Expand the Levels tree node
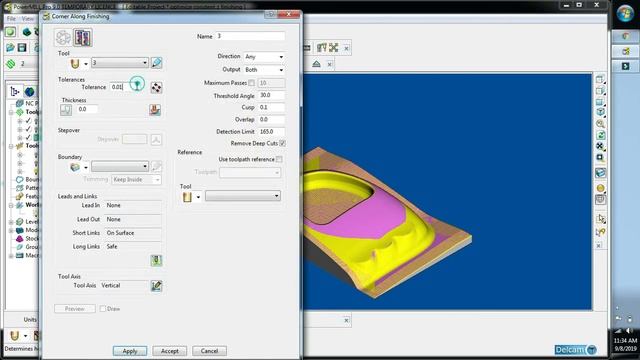Screen dimensions: 640x360 pyautogui.click(x=11, y=222)
